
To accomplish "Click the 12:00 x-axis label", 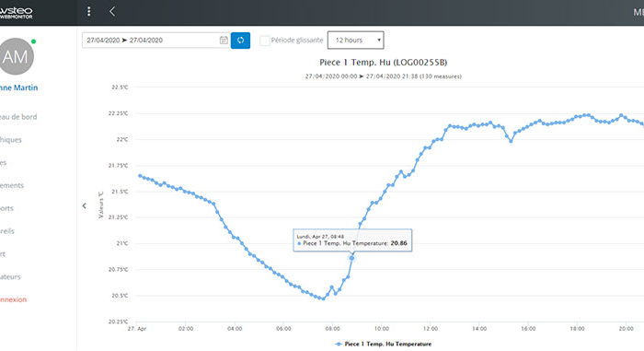I will coord(431,329).
